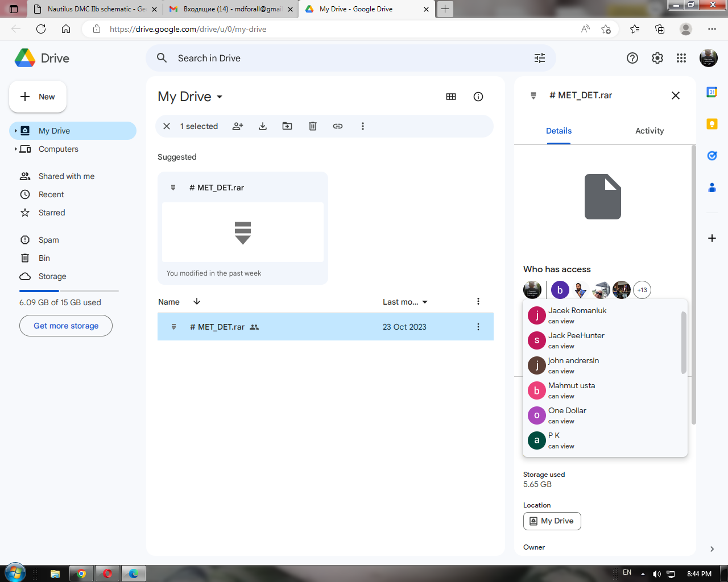Open Windows Start button
This screenshot has height=582, width=728.
(x=15, y=573)
